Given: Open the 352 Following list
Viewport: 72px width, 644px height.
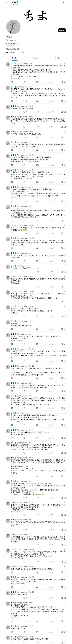Looking at the screenshot, I should [x=10, y=52].
